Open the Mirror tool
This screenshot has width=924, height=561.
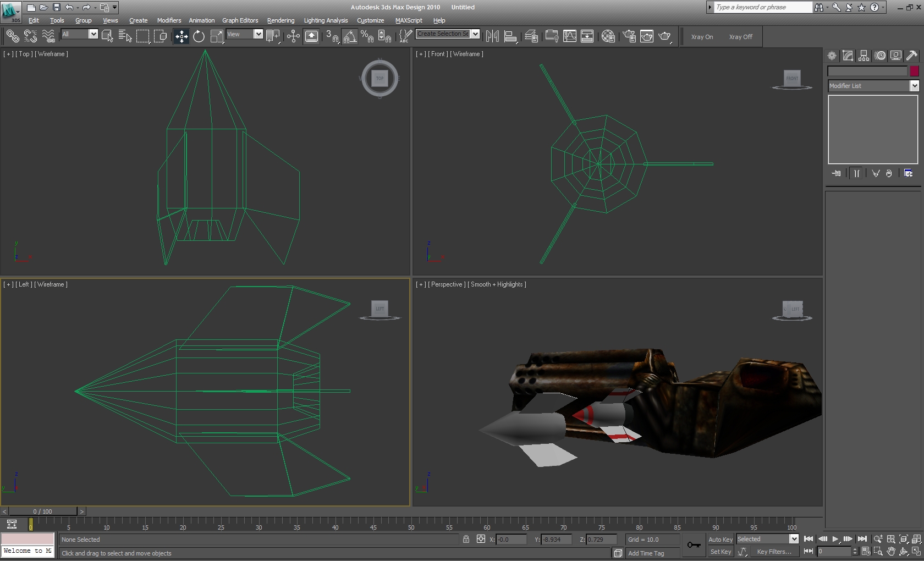coord(492,37)
